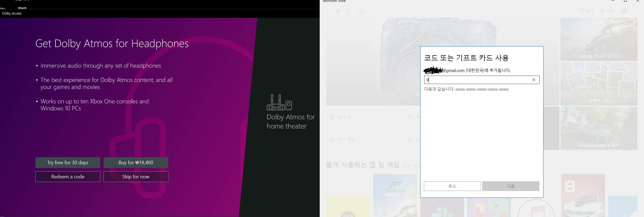
Task: Click 취소 cancel button in dialog
Action: click(452, 186)
